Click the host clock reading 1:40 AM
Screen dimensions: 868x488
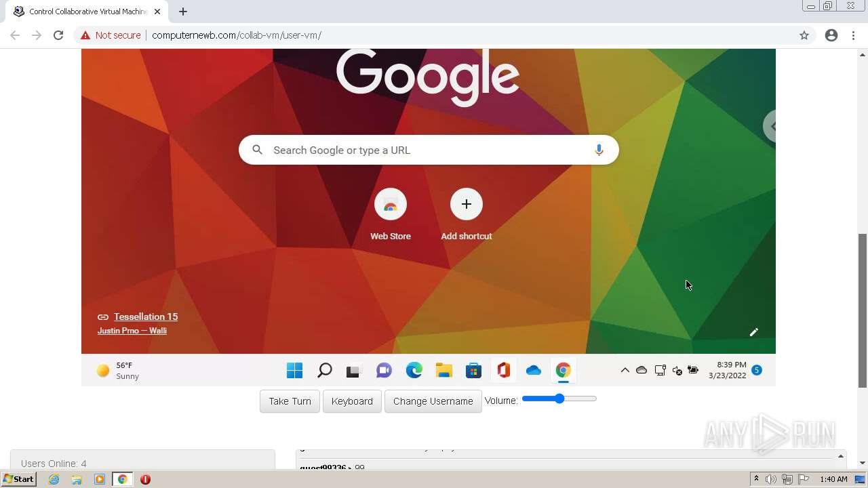(x=833, y=479)
